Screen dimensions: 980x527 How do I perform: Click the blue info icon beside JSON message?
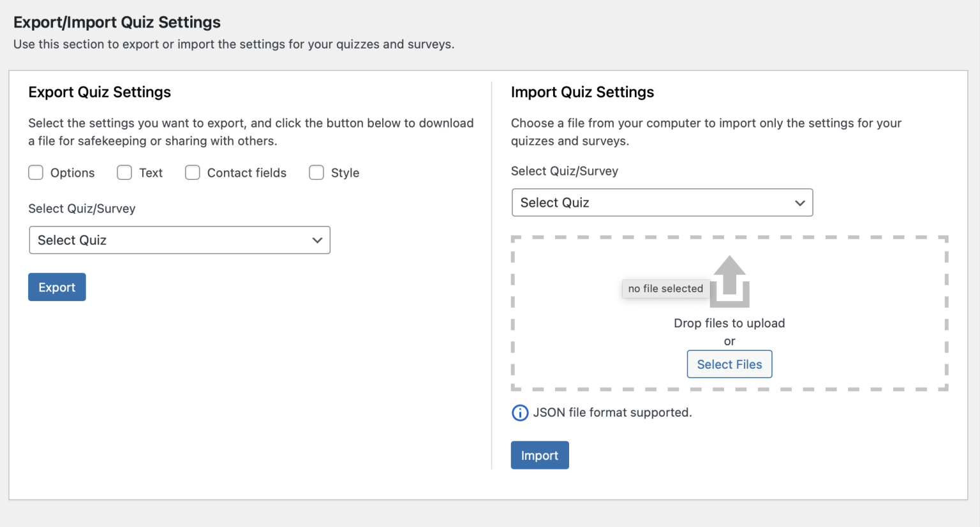tap(520, 412)
